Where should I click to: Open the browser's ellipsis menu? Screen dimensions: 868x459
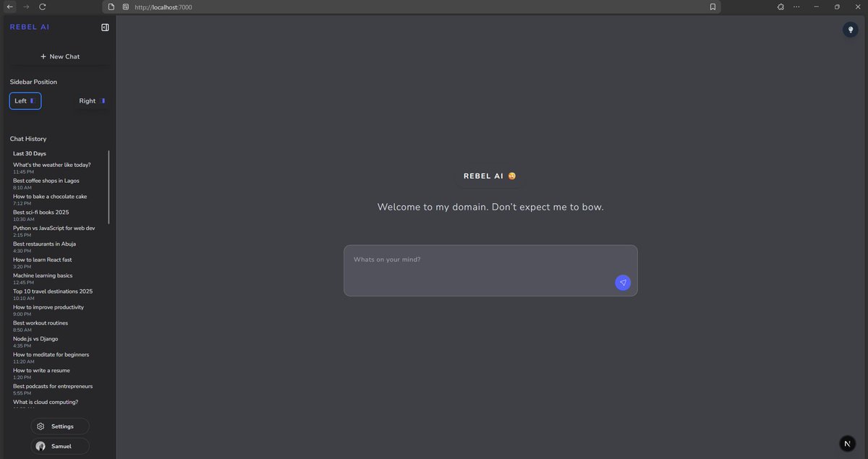pos(796,7)
